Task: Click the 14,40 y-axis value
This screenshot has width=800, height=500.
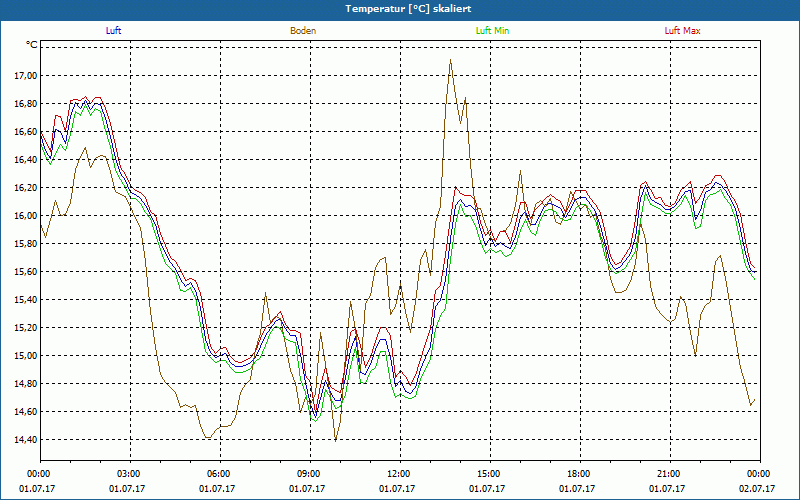Action: 27,440
